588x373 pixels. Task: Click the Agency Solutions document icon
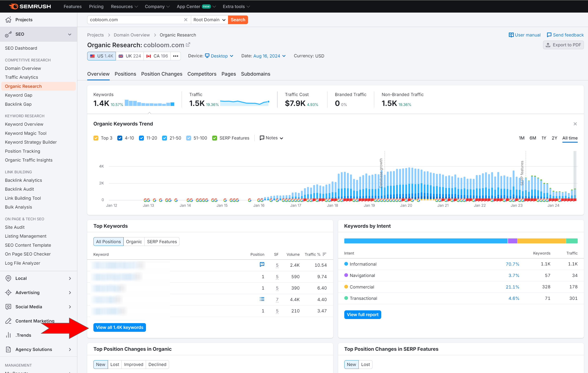tap(8, 349)
